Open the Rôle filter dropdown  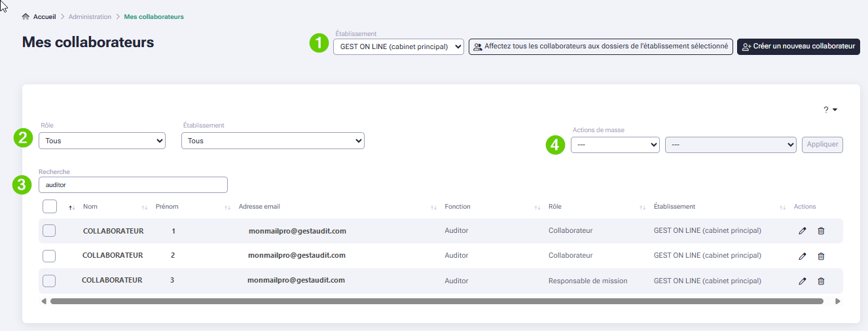102,141
